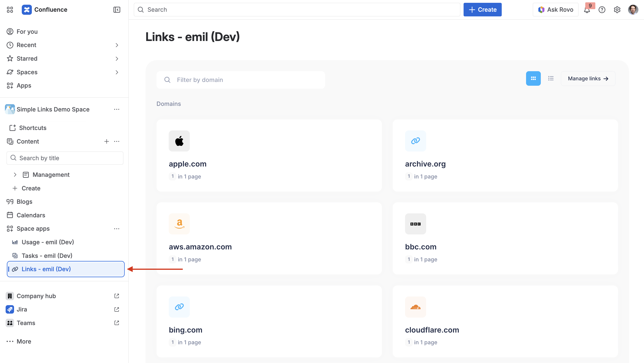Open the help question mark icon
Image resolution: width=644 pixels, height=363 pixels.
tap(602, 10)
